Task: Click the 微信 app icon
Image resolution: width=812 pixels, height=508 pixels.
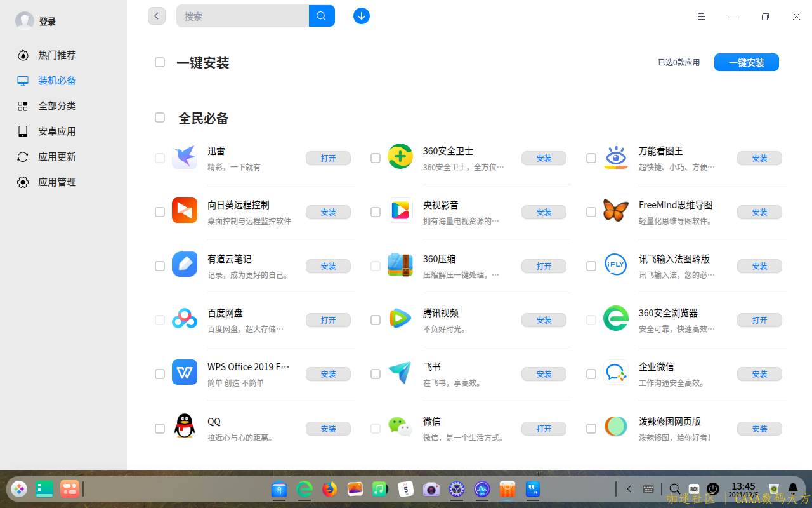Action: 400,427
